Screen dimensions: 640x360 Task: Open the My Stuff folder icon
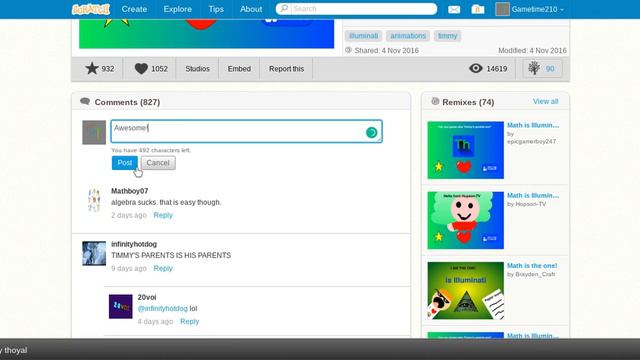(478, 9)
